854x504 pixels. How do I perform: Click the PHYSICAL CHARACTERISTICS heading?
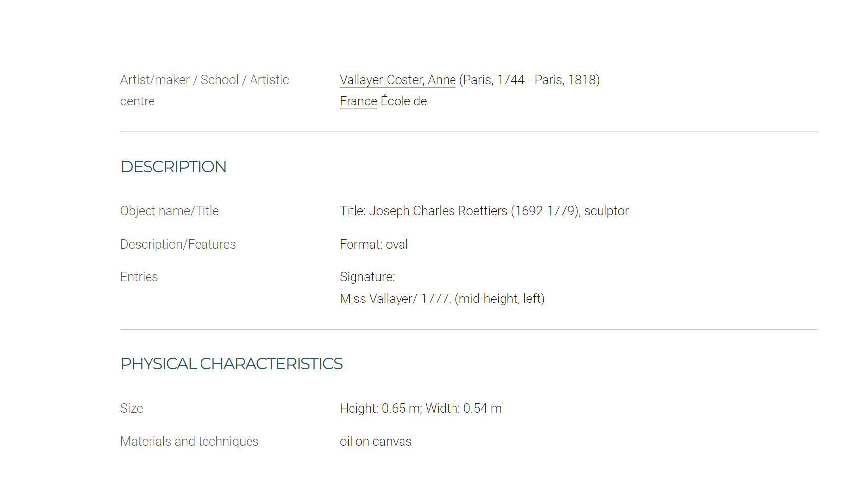click(x=231, y=364)
